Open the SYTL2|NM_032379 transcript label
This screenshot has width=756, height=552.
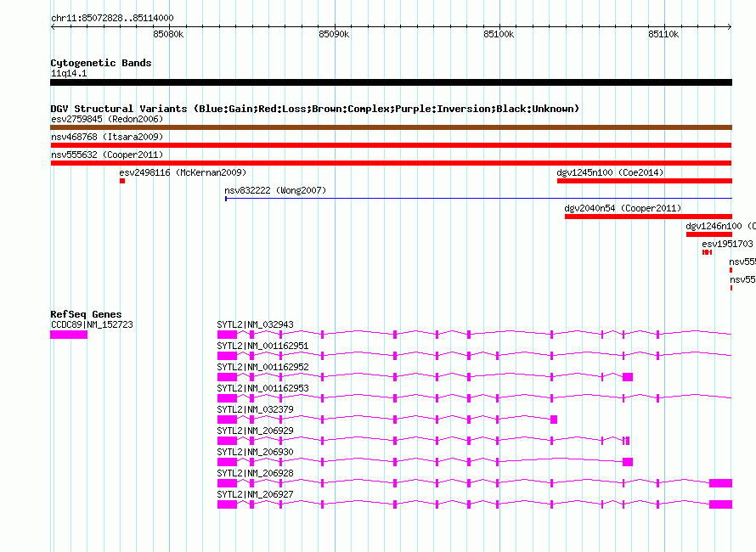255,409
